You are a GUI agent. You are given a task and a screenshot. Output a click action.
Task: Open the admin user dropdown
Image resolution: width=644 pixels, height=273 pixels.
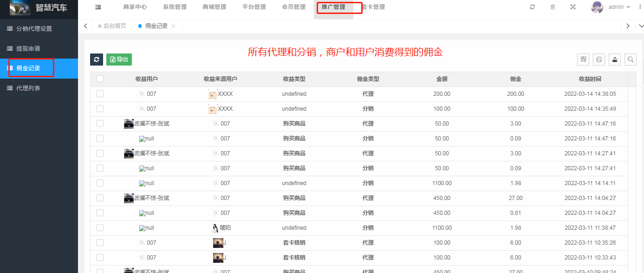click(619, 7)
